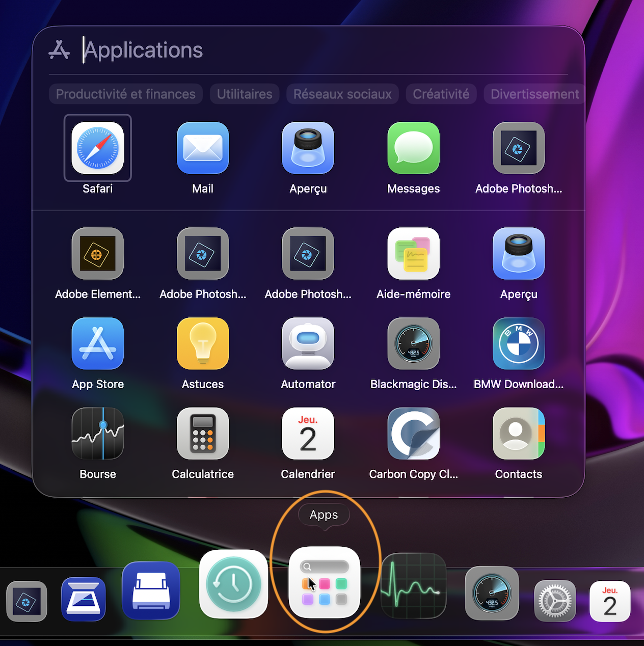
Task: Open the flatbed scanner app in the Dock
Action: (x=84, y=599)
